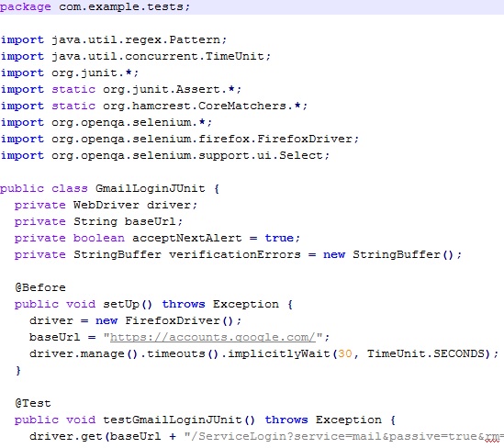Click the package com.example.tests line

[95, 6]
